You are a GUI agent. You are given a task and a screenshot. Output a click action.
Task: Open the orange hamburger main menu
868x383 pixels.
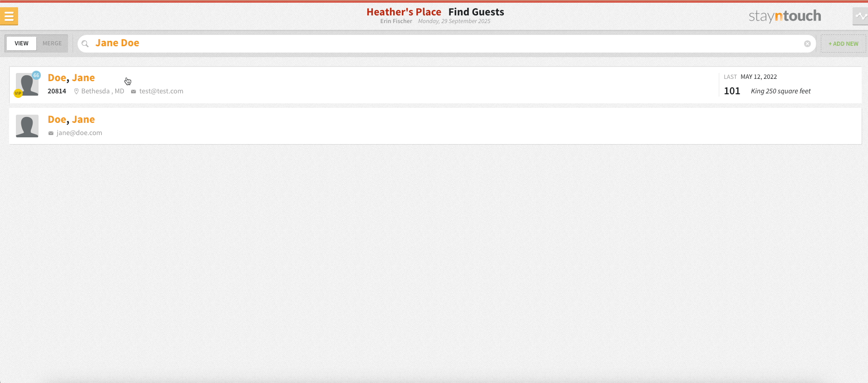(9, 16)
